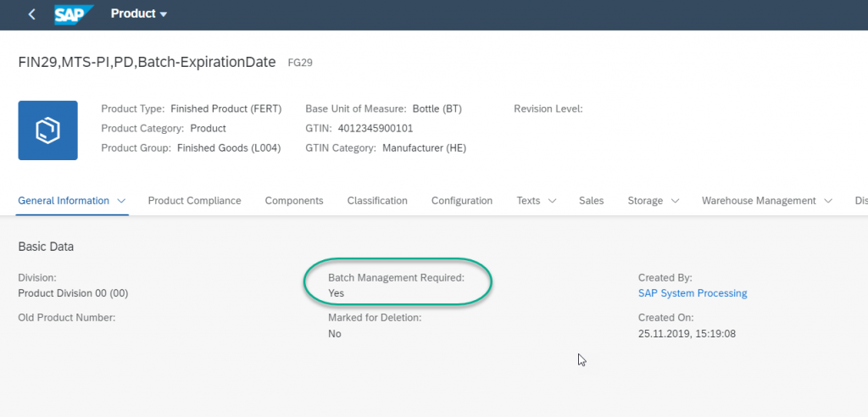Switch to the Product Compliance tab
This screenshot has height=417, width=868.
194,201
